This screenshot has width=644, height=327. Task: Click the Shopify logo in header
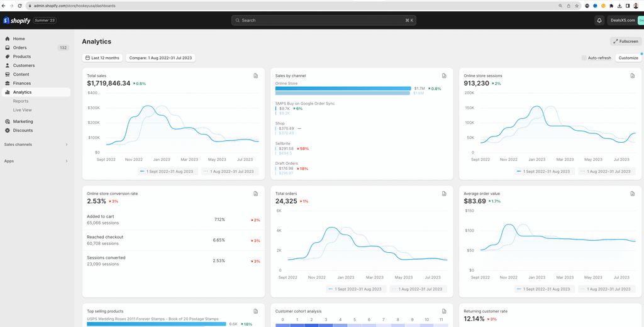[x=18, y=20]
